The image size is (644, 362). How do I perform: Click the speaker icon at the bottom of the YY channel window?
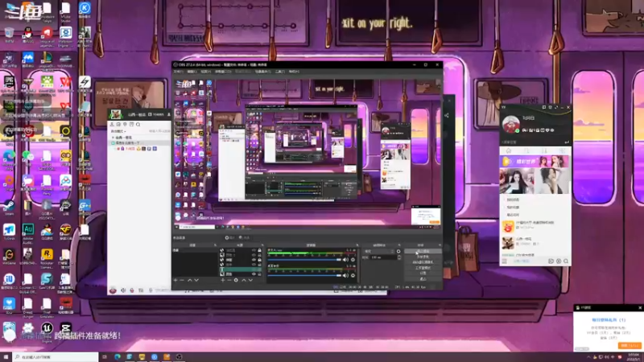click(123, 290)
